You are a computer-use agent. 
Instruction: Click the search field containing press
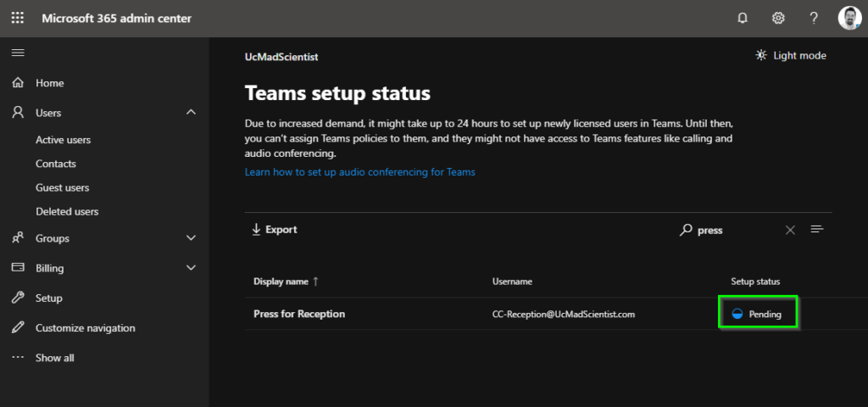(737, 230)
